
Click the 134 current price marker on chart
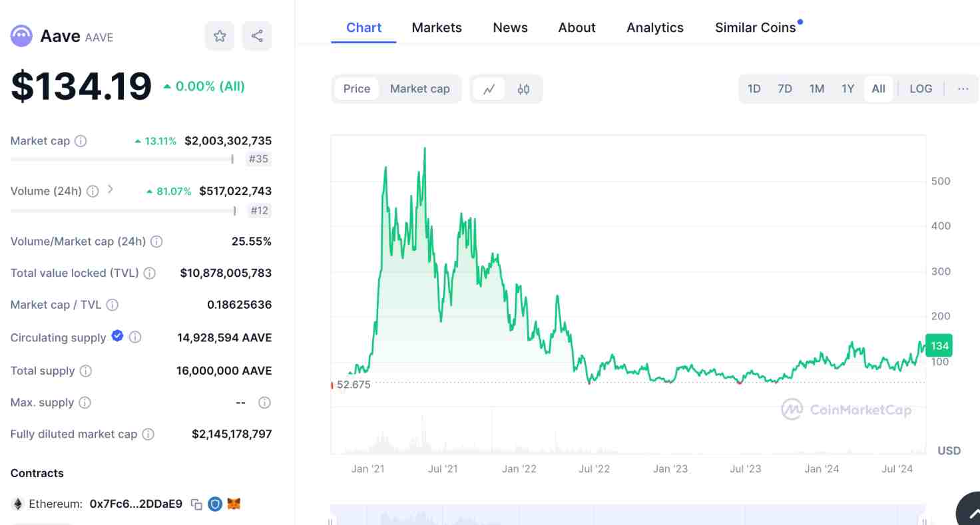(939, 345)
